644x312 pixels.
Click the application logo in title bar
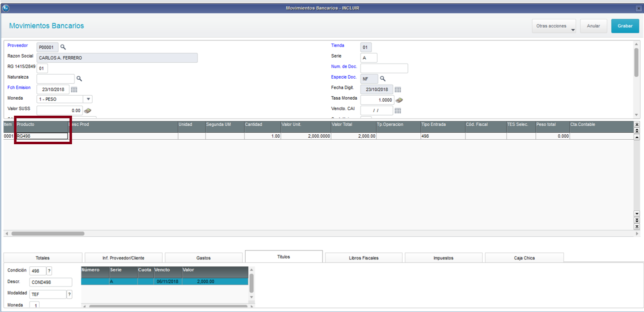(6, 8)
